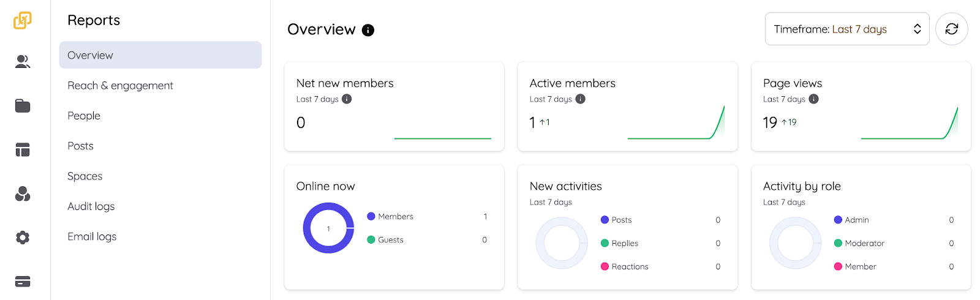Click the Net new members sparkline
The width and height of the screenshot is (980, 300).
tap(443, 138)
